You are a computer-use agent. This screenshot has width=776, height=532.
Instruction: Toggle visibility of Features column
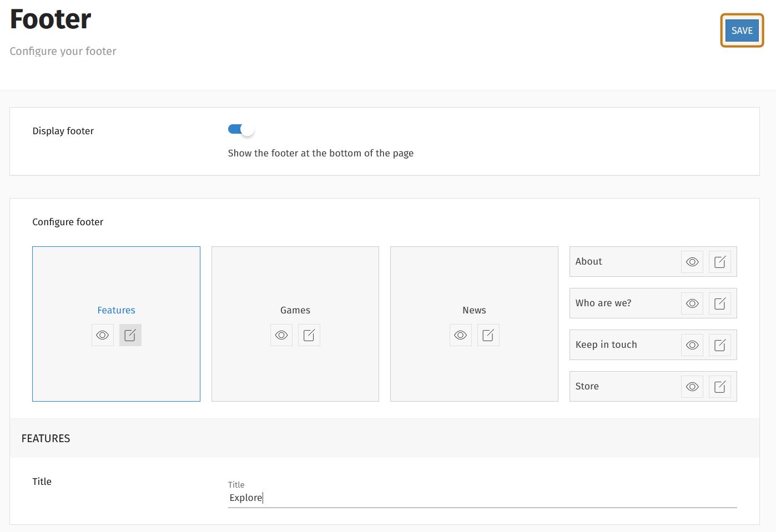[x=103, y=335]
